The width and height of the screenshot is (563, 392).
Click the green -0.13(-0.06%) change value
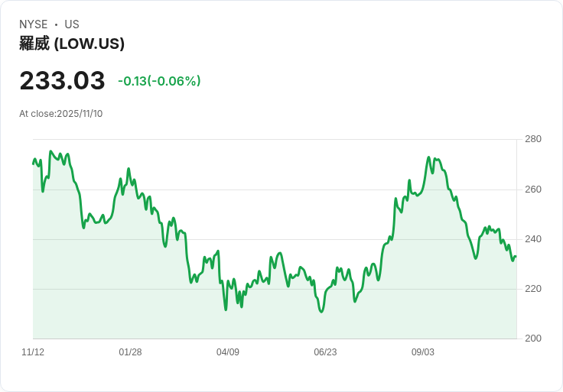pos(159,81)
